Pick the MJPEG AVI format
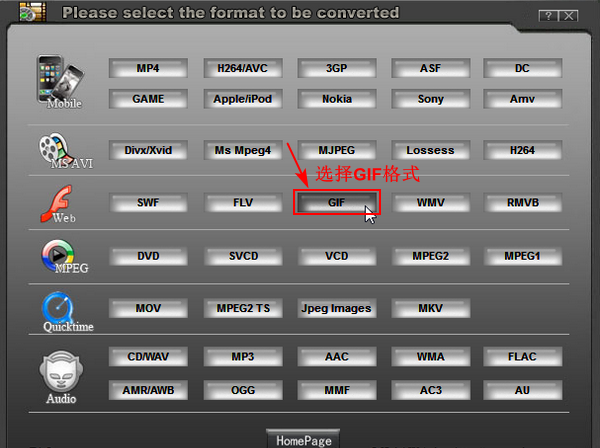This screenshot has height=448, width=600. 337,150
